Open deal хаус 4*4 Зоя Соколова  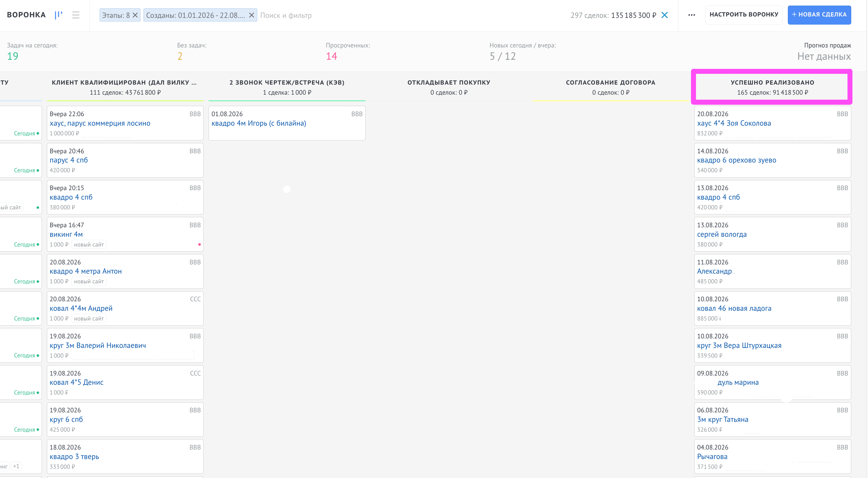(x=734, y=123)
